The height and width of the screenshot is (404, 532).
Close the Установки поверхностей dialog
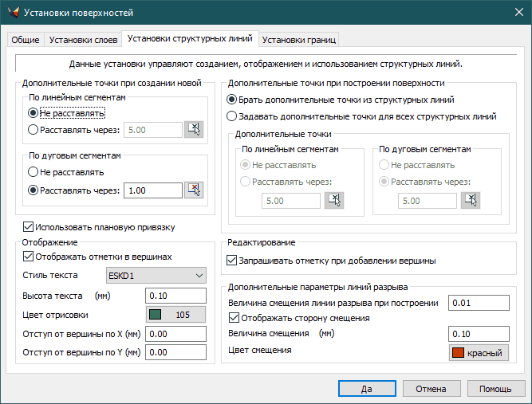pos(513,13)
